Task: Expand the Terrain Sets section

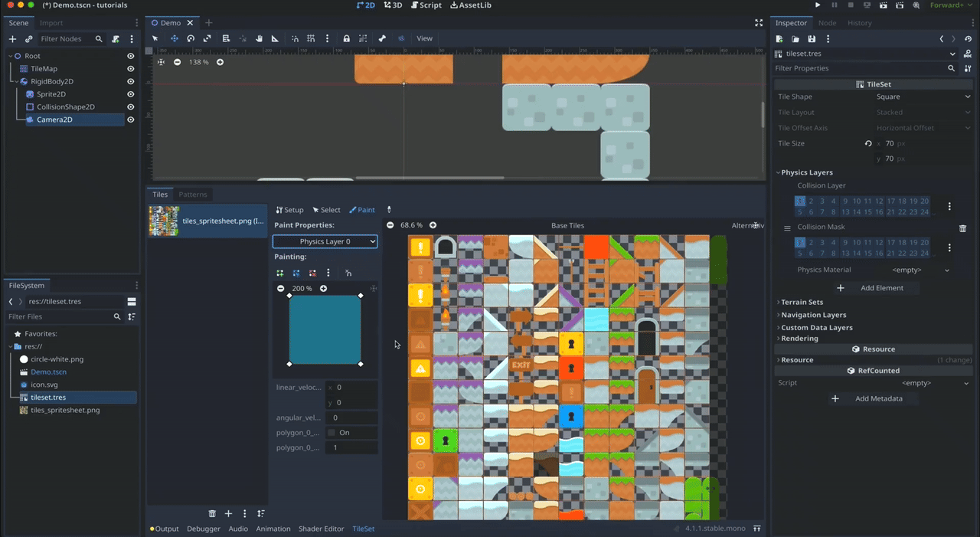Action: click(x=802, y=303)
